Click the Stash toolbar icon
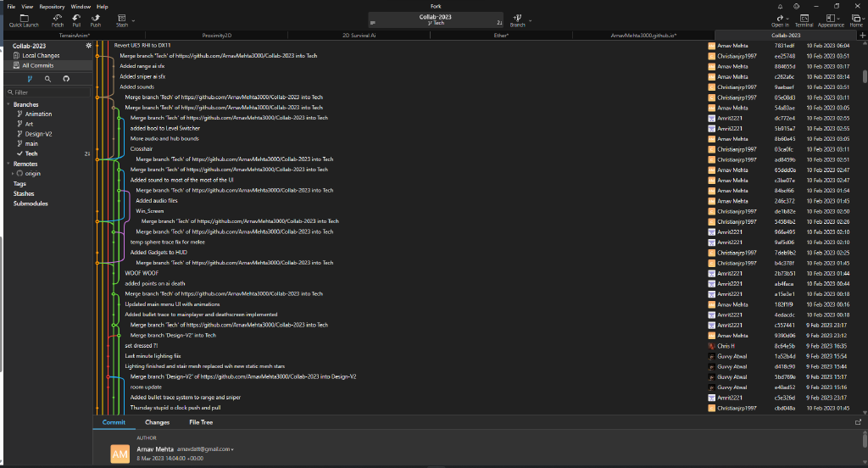Viewport: 868px width, 468px height. point(122,19)
